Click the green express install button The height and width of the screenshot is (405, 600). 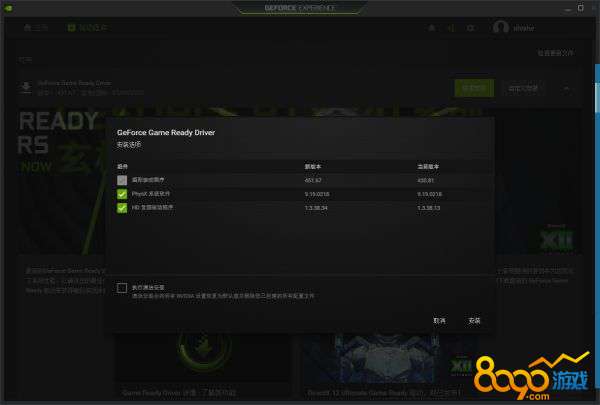point(474,88)
